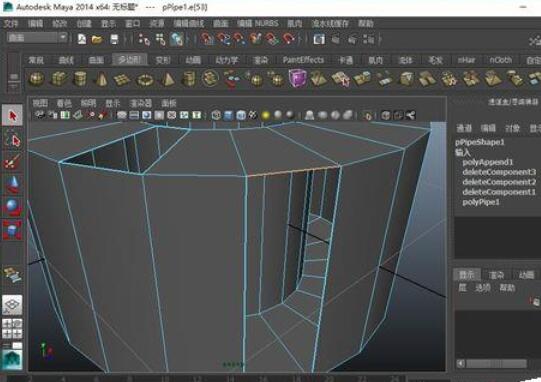Switch to four view layout
The width and height of the screenshot is (541, 382).
click(12, 329)
